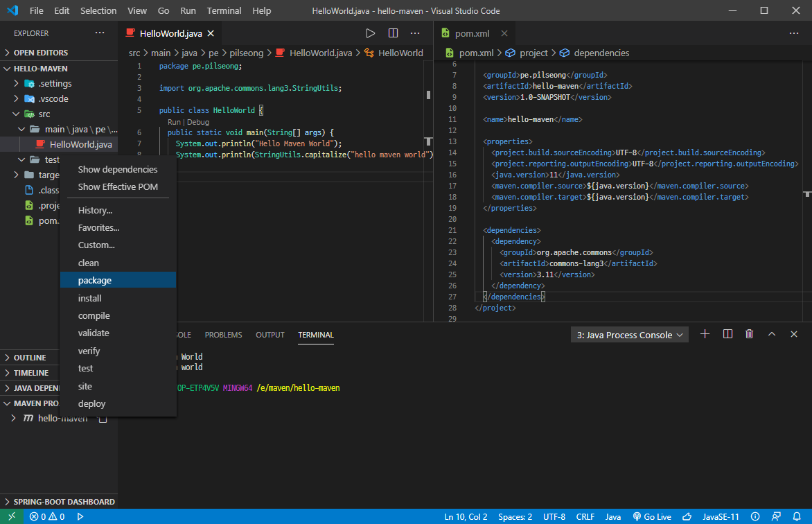Switch to the OUTPUT panel tab
Screen dimensions: 812x524
270,335
